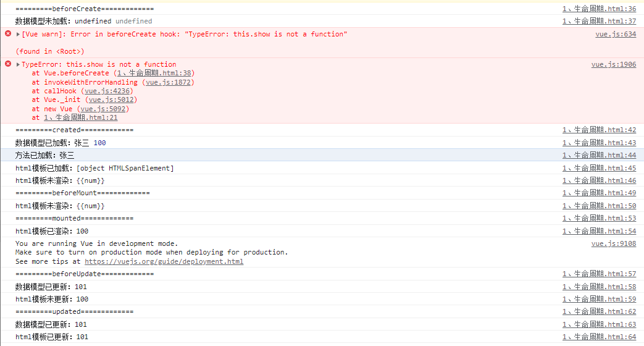Open source link 生命周期.html:59
Viewport: 644px width, 346px height.
[599, 299]
